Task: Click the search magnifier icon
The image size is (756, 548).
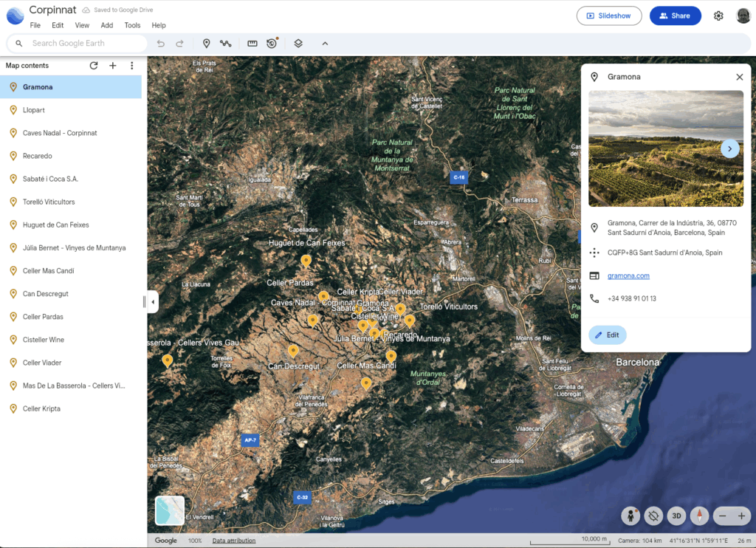Action: (18, 44)
